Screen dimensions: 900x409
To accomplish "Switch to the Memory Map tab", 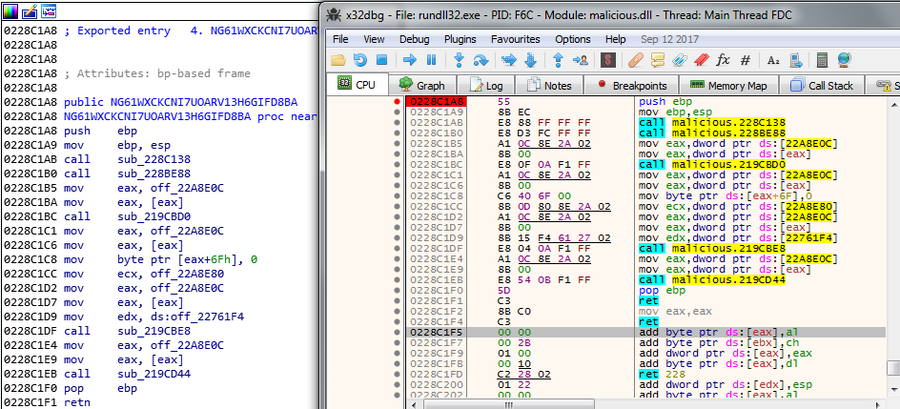I will [733, 86].
